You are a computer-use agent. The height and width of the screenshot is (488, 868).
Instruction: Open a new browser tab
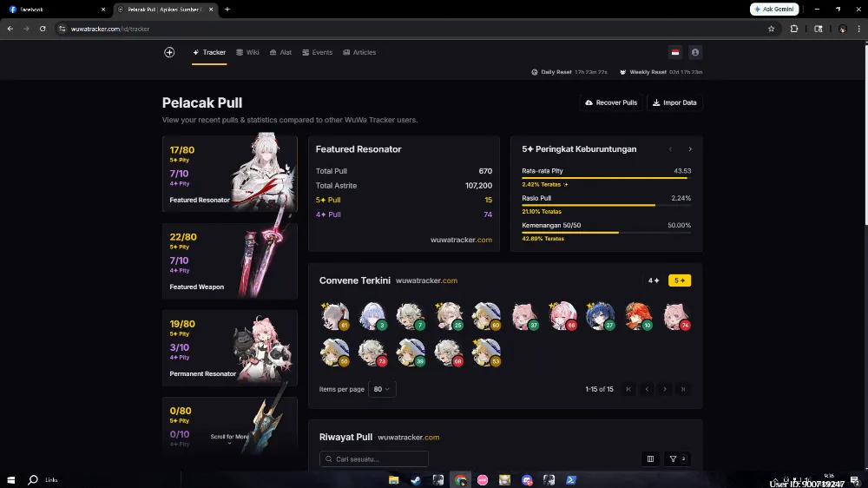tap(227, 10)
